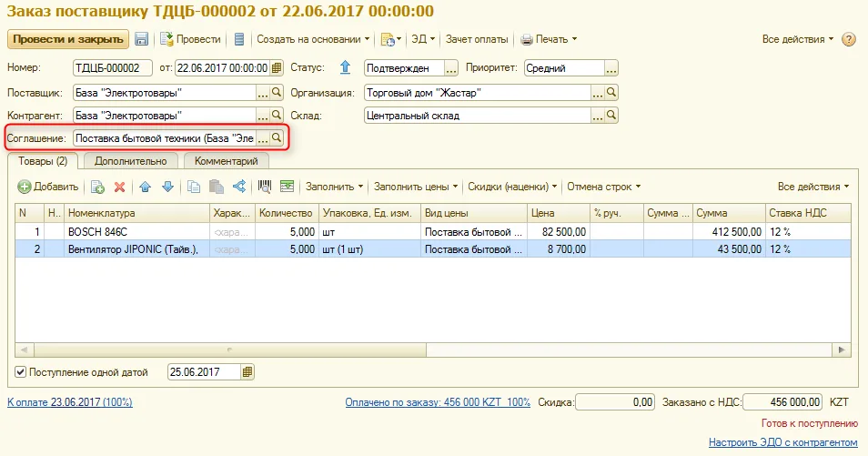This screenshot has height=456, width=868.
Task: Open Создать на основании dropdown
Action: coord(313,39)
